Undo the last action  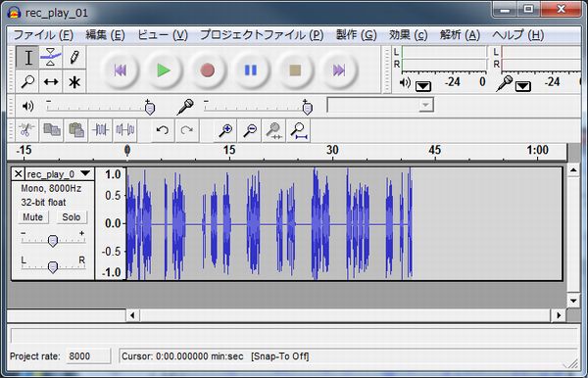click(x=163, y=130)
